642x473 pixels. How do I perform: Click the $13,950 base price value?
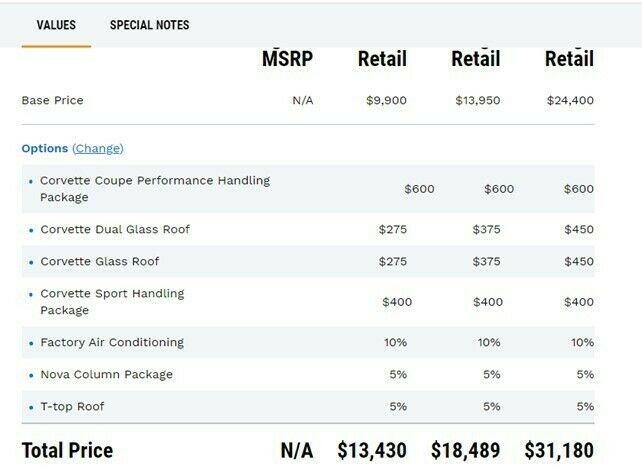click(477, 100)
